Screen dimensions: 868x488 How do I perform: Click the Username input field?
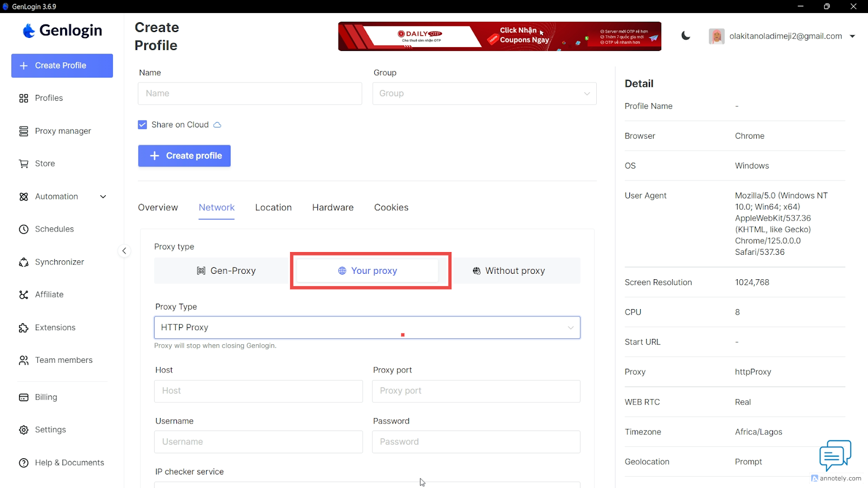(258, 442)
